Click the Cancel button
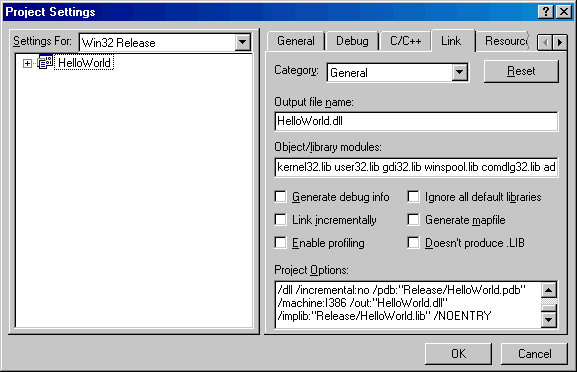 coord(534,354)
